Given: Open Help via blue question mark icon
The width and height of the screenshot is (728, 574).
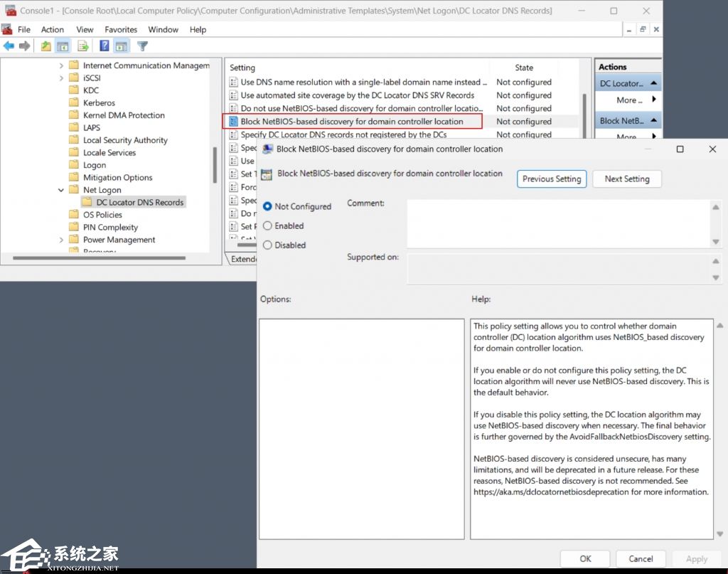Looking at the screenshot, I should click(x=105, y=46).
